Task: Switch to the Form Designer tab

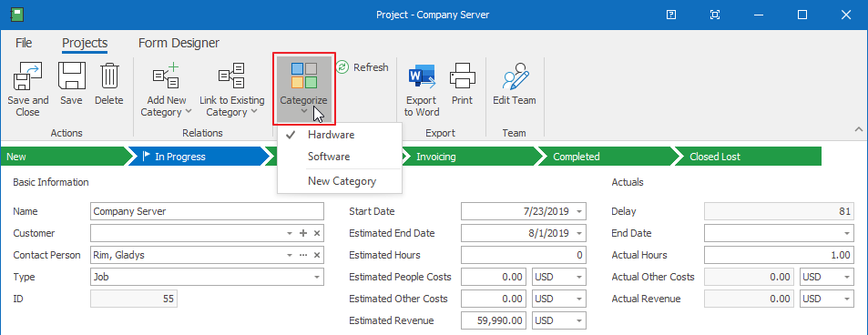Action: 179,43
